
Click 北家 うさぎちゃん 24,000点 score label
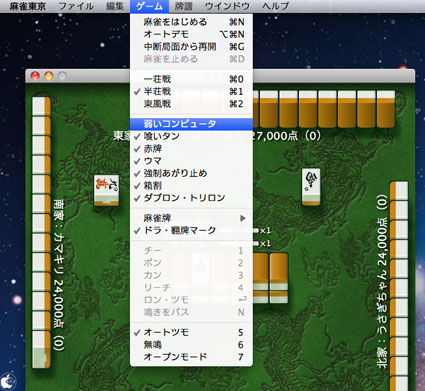(382, 282)
